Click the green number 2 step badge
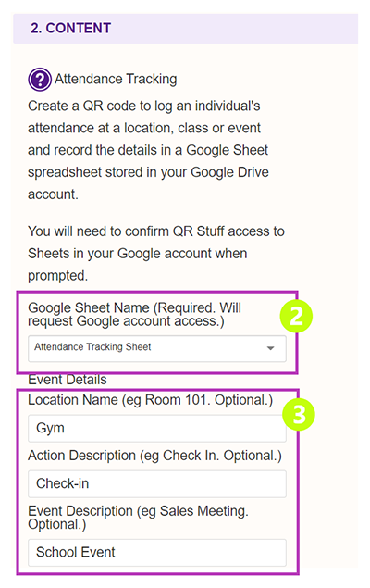 pyautogui.click(x=296, y=317)
